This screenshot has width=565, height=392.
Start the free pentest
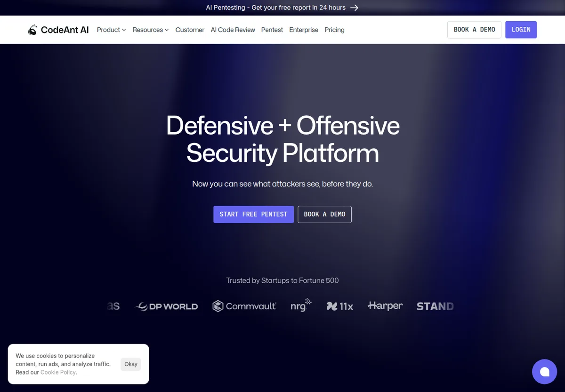[253, 214]
